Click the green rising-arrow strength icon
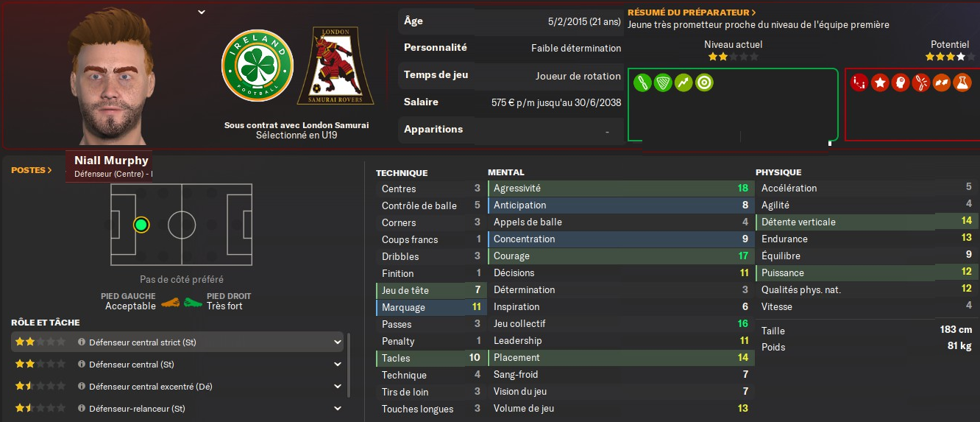 click(683, 82)
